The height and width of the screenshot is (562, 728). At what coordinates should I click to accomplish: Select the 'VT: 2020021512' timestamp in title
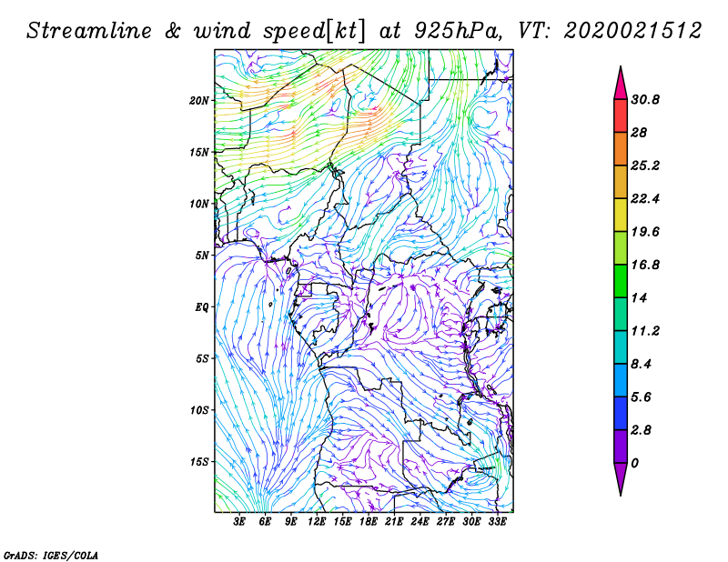pos(610,30)
